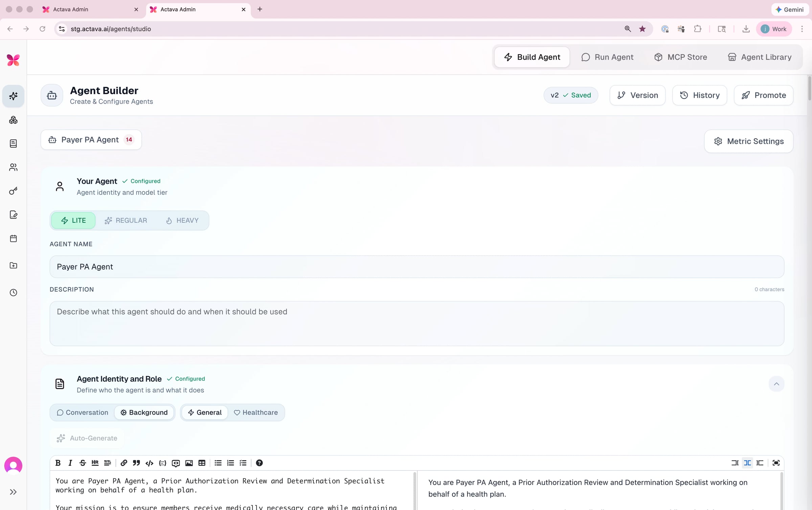Click into the Description text field

416,323
